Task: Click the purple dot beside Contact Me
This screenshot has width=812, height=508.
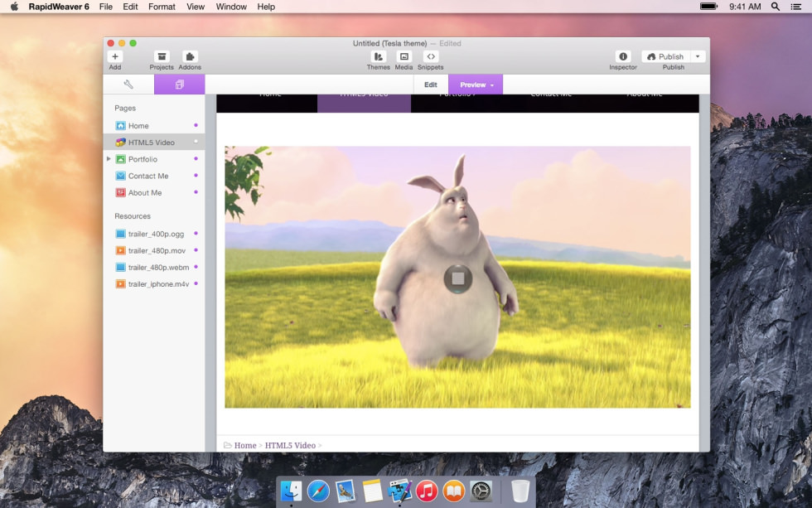Action: (x=196, y=176)
